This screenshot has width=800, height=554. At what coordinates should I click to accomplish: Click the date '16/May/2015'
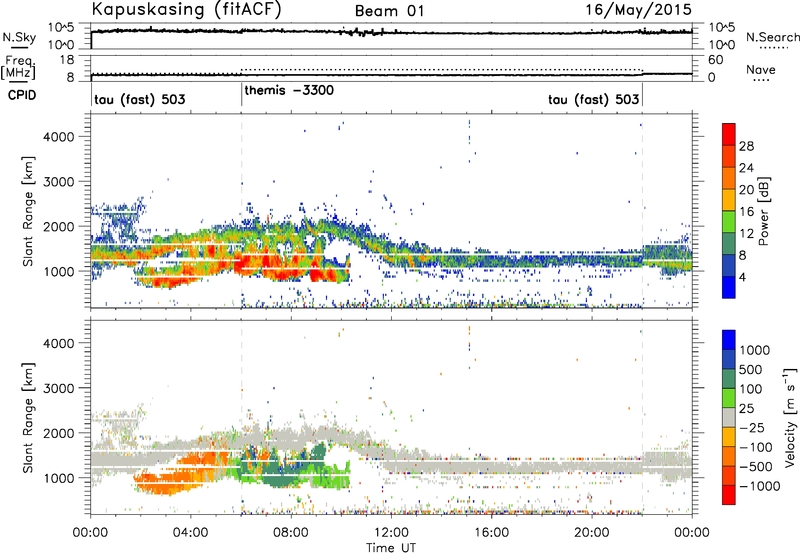638,10
